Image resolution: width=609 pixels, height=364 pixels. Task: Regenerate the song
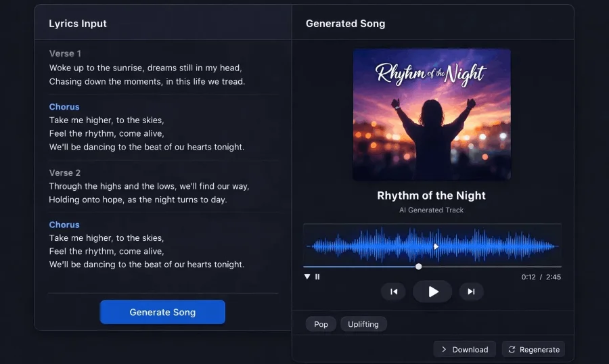pos(533,349)
